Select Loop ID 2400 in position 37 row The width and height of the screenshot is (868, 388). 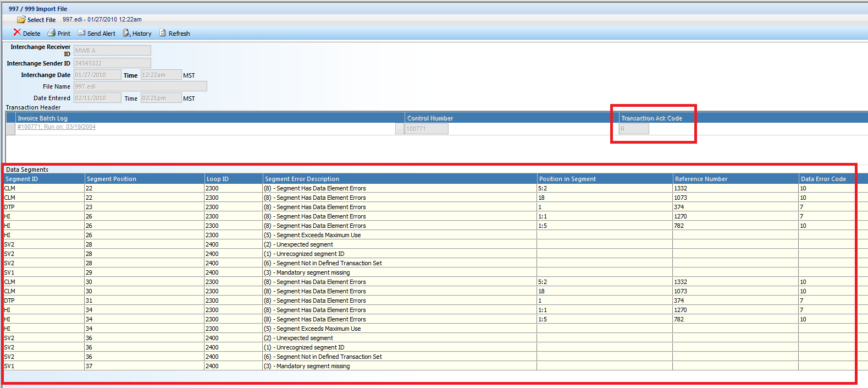click(234, 366)
